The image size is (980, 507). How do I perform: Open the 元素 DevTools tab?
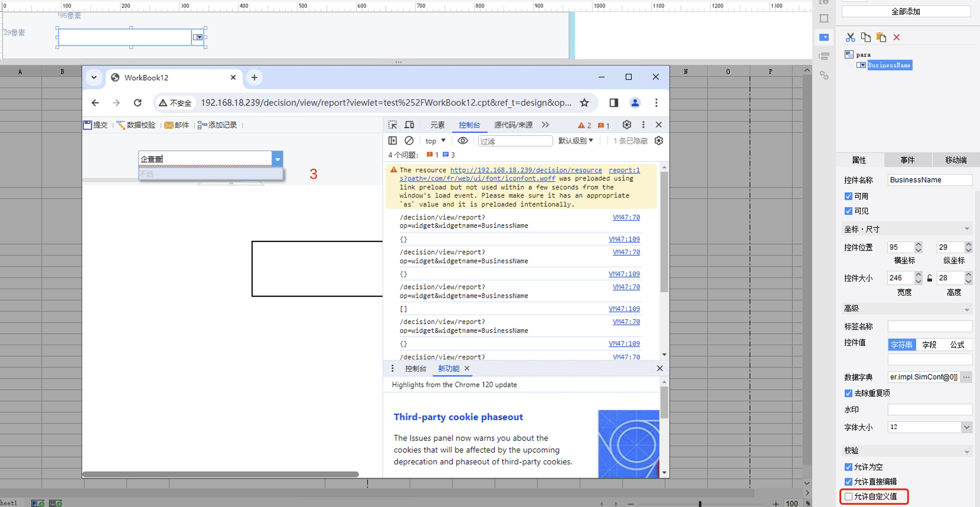tap(437, 125)
